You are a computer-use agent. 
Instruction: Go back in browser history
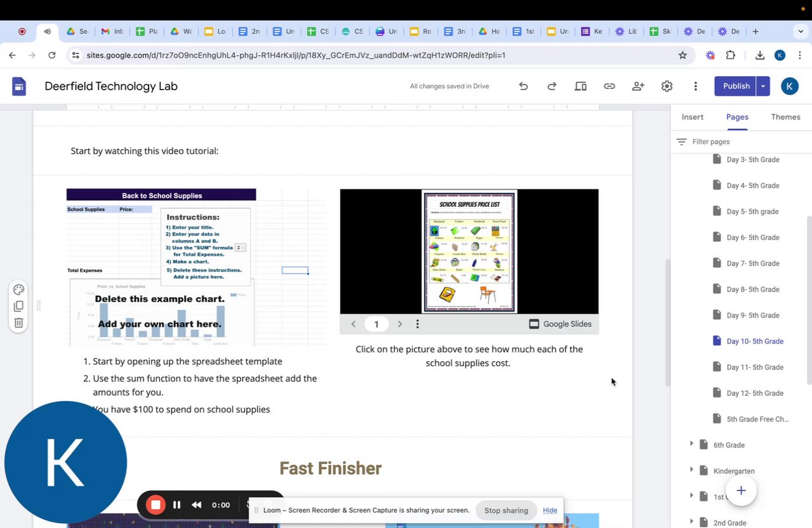pyautogui.click(x=12, y=55)
